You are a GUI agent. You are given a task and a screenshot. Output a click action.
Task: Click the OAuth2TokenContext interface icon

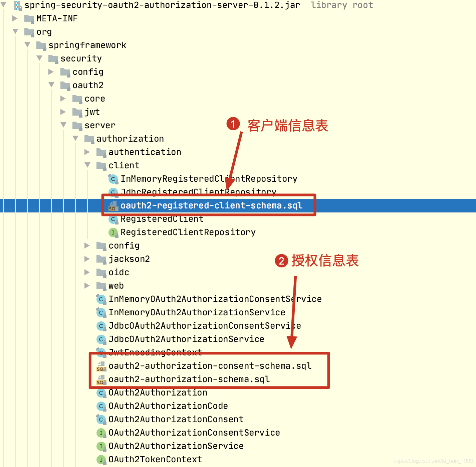point(101,459)
